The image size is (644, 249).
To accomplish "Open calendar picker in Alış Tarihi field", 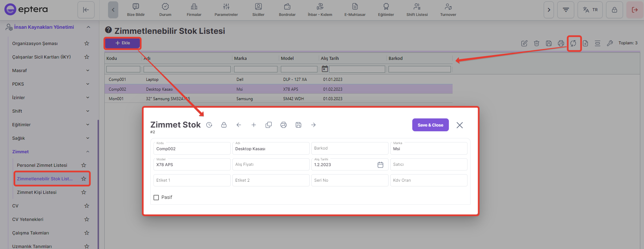I will pos(380,165).
